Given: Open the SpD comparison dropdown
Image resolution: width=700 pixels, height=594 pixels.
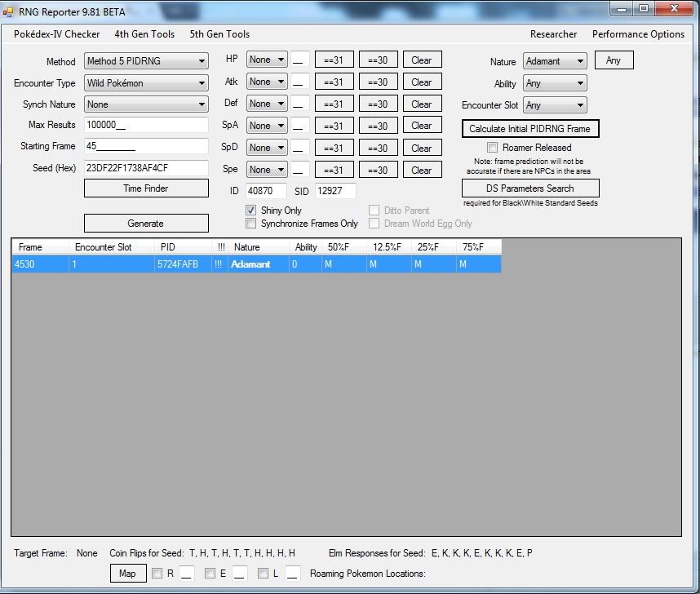Looking at the screenshot, I should pos(267,148).
